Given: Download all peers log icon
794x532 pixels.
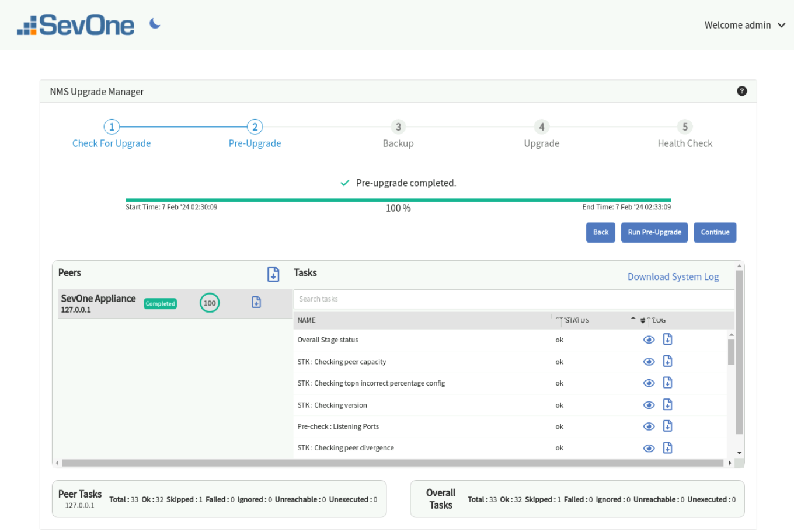Looking at the screenshot, I should (273, 274).
